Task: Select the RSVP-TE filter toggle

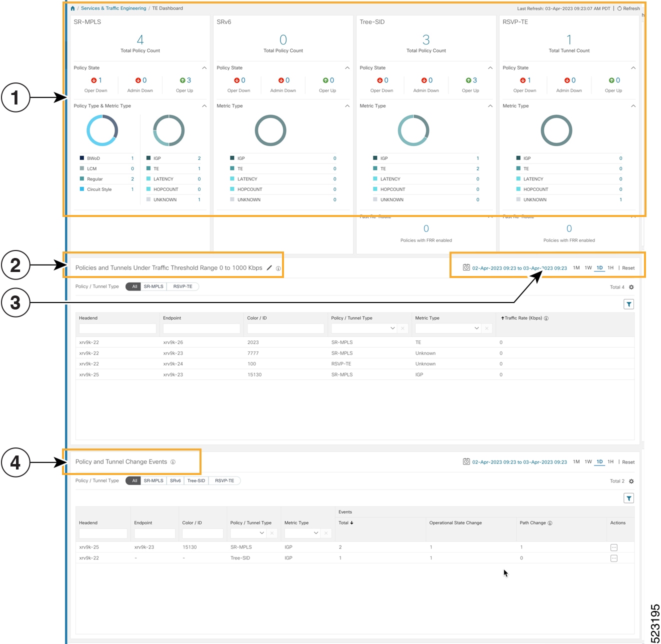Action: 182,286
